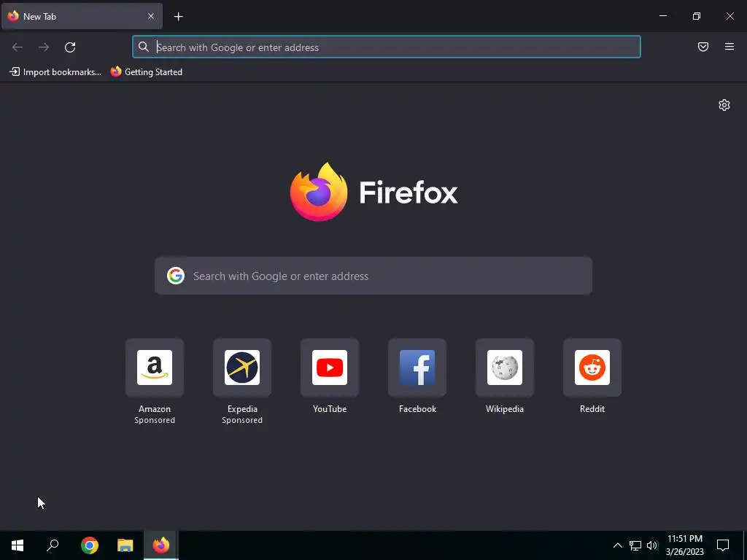The image size is (747, 560).
Task: Open a new tab with plus button
Action: pos(178,17)
